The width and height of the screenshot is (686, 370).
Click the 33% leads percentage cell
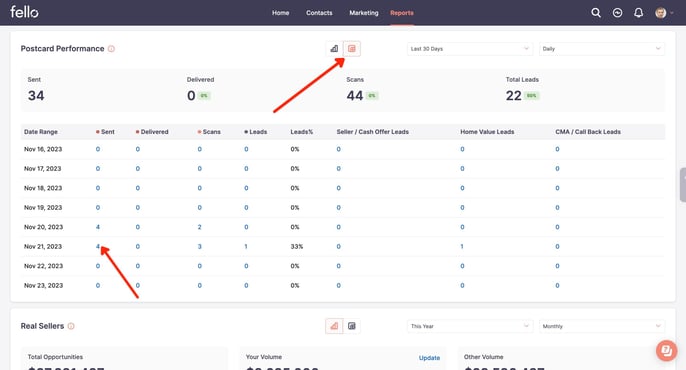pyautogui.click(x=297, y=246)
